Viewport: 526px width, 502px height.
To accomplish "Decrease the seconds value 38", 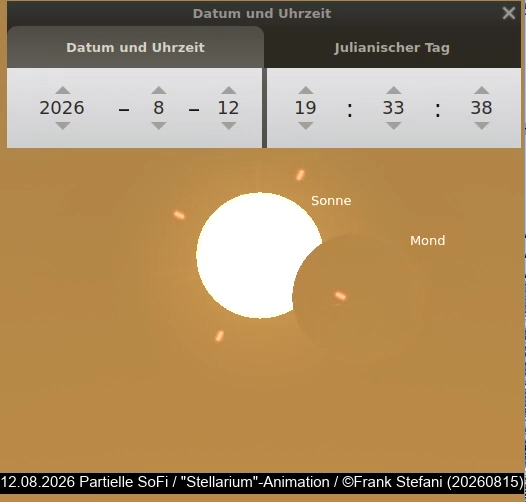I will click(482, 126).
